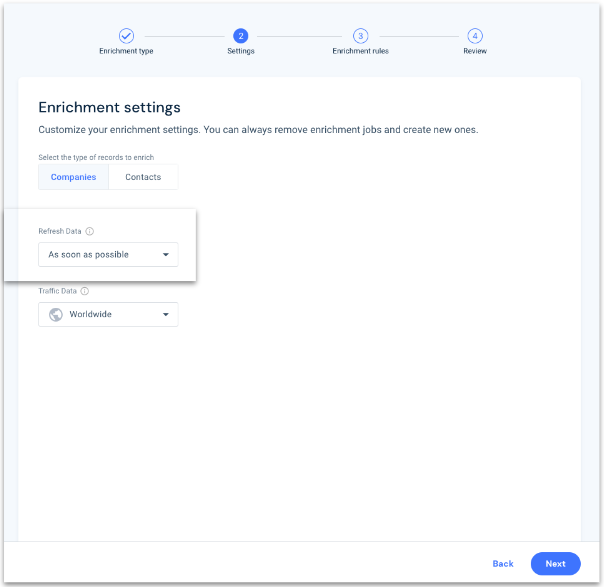The image size is (604, 587).
Task: Expand Traffic Data dropdown arrow
Action: (166, 315)
